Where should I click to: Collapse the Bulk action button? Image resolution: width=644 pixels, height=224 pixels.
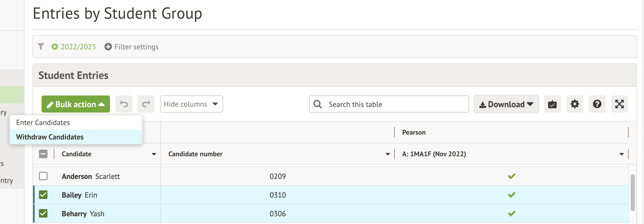[x=76, y=104]
